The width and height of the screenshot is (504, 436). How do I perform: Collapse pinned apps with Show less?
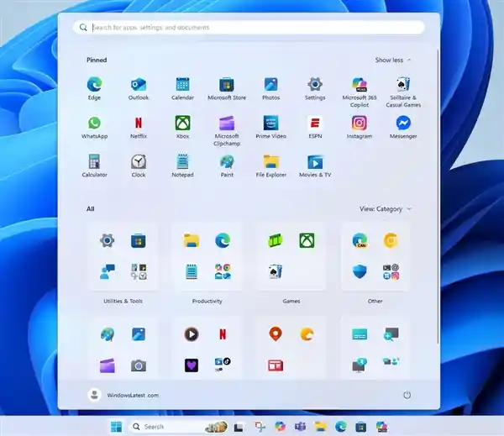[393, 60]
